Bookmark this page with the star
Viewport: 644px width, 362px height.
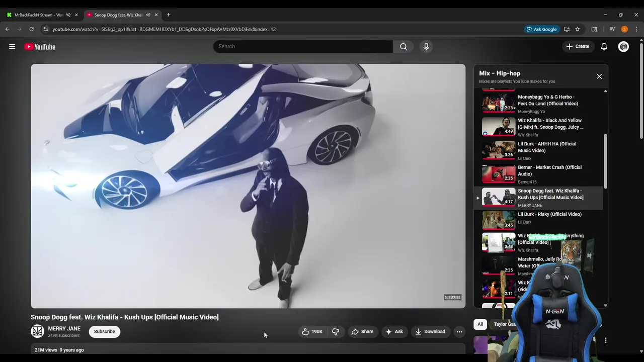578,29
